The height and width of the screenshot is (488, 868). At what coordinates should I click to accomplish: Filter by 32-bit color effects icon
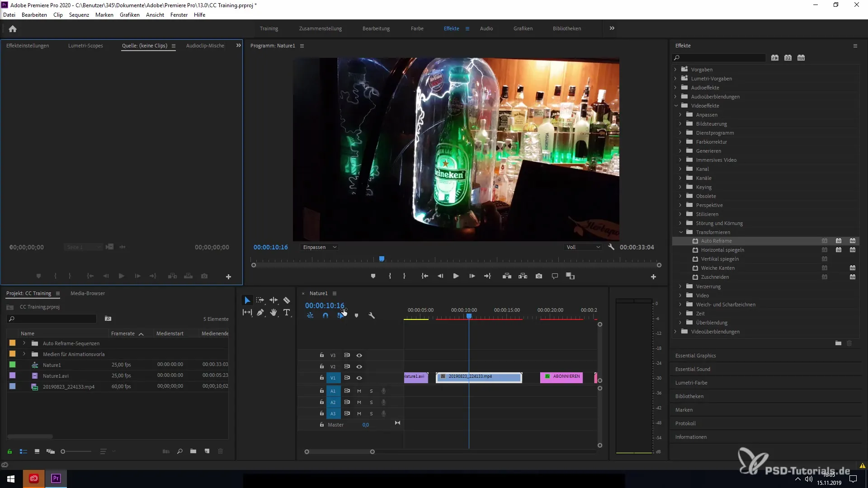click(x=788, y=58)
